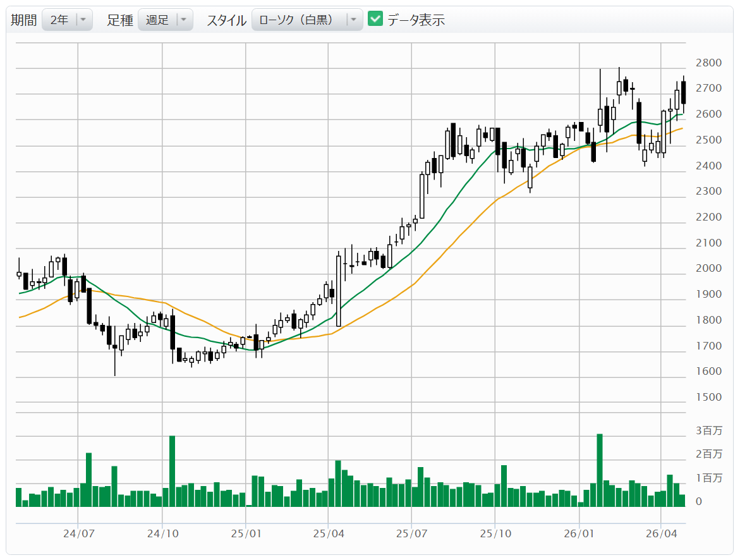
Task: Click the tallest volume bar just after 26/01
Action: click(599, 470)
